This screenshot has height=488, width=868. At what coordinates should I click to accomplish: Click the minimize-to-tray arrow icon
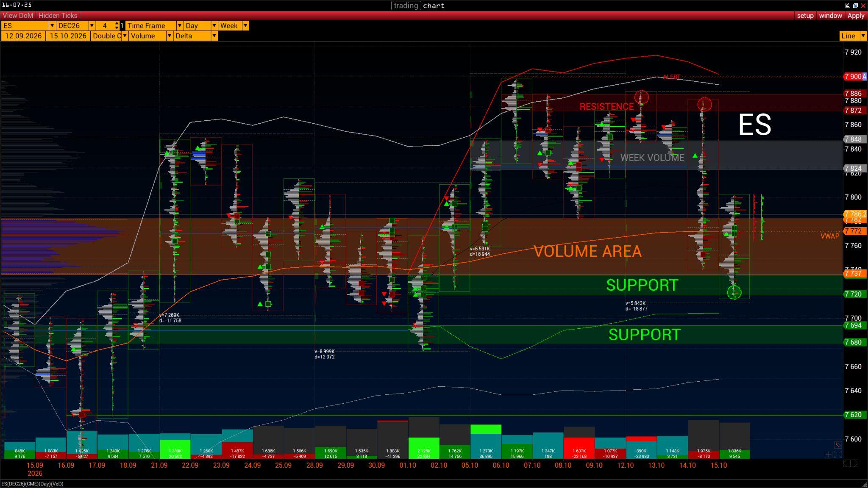click(x=847, y=6)
